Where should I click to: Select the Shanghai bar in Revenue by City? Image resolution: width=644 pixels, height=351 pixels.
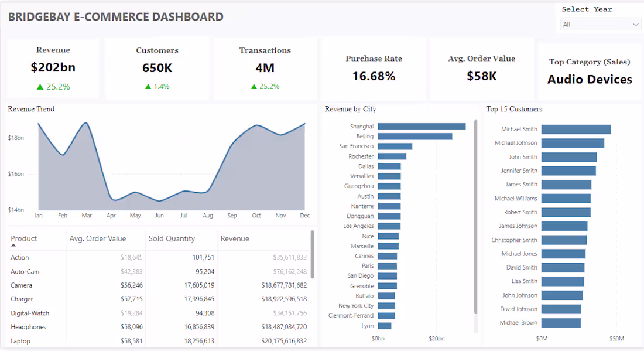coord(421,127)
